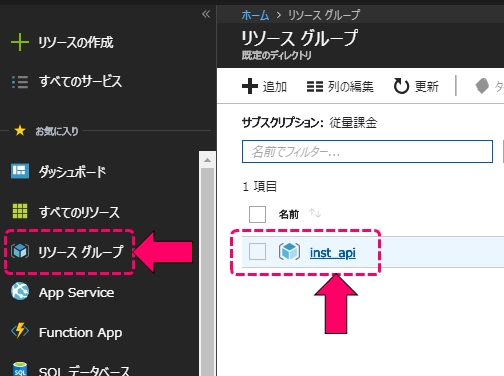Click the sidebar vertical scrollbar track
504x376 pixels.
(x=207, y=271)
